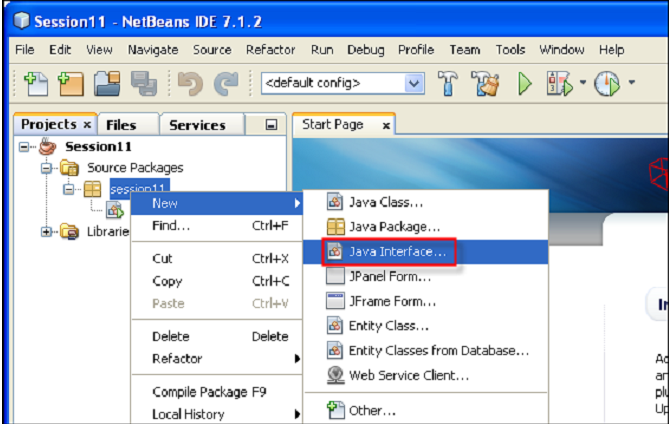Screen dimensions: 669x425
Task: Open the Team menu
Action: point(465,49)
